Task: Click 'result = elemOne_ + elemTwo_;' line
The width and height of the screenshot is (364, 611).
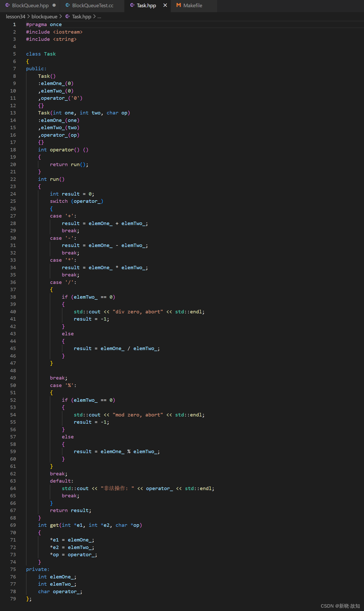Action: (105, 223)
